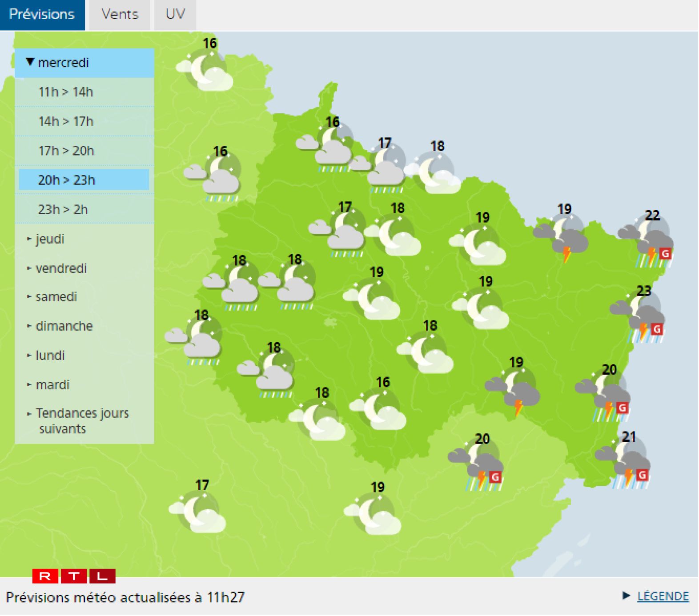The width and height of the screenshot is (699, 616).
Task: Click the 21° storm icon on map
Action: pyautogui.click(x=625, y=464)
